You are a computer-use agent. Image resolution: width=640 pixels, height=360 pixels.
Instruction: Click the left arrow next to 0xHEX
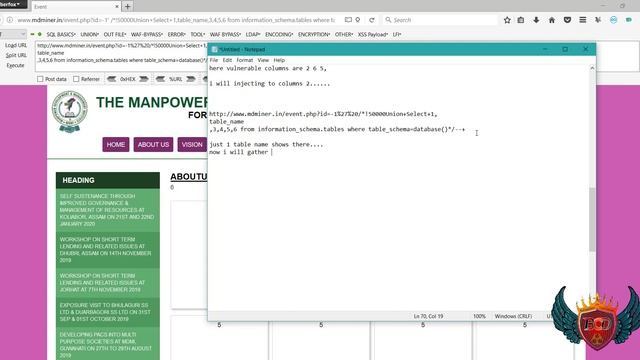click(111, 79)
